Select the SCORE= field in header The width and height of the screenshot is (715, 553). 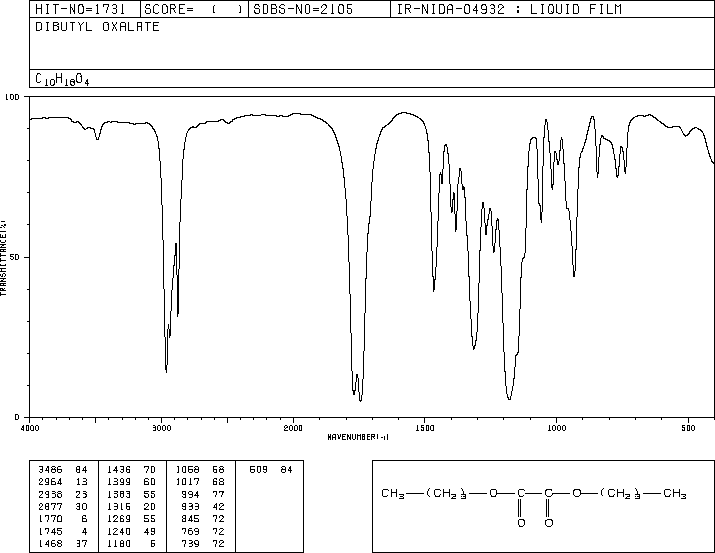pos(194,9)
